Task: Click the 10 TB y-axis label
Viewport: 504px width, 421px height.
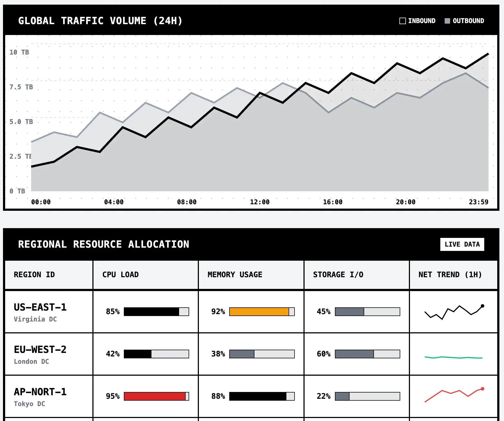Action: 19,52
